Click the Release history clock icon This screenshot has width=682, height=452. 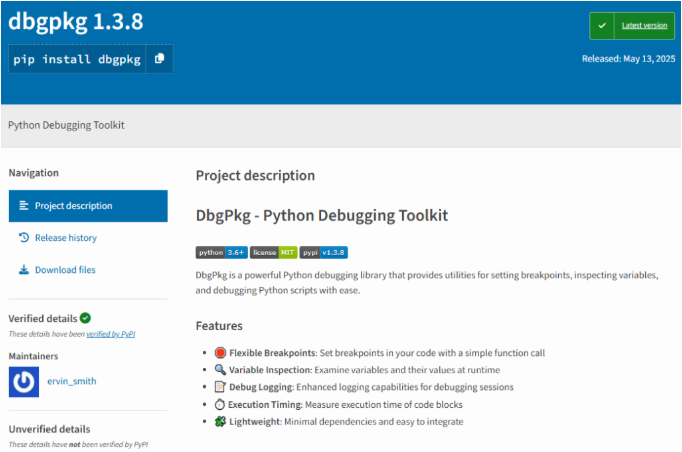pyautogui.click(x=24, y=238)
